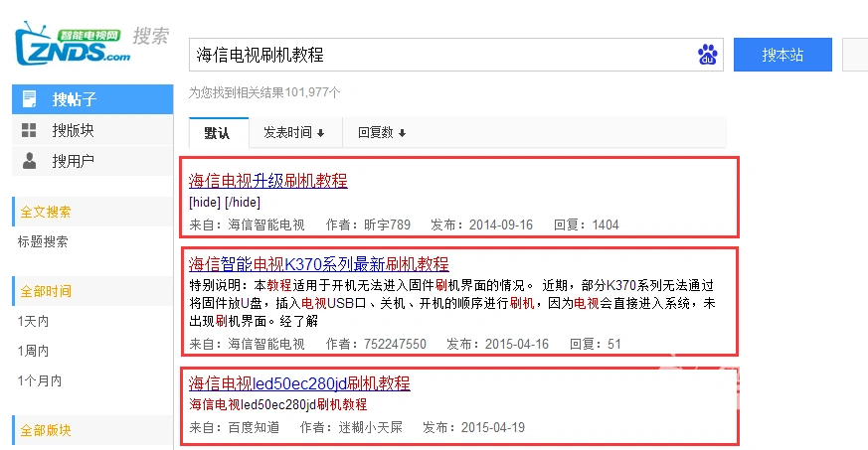Click source 百度知道 in the third result
Screen dimensions: 868x450
254,428
